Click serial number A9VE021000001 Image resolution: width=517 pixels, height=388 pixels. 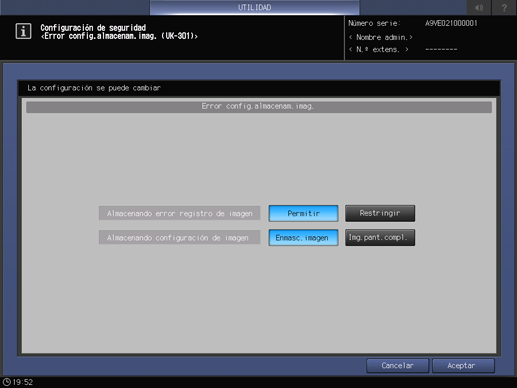pos(451,23)
